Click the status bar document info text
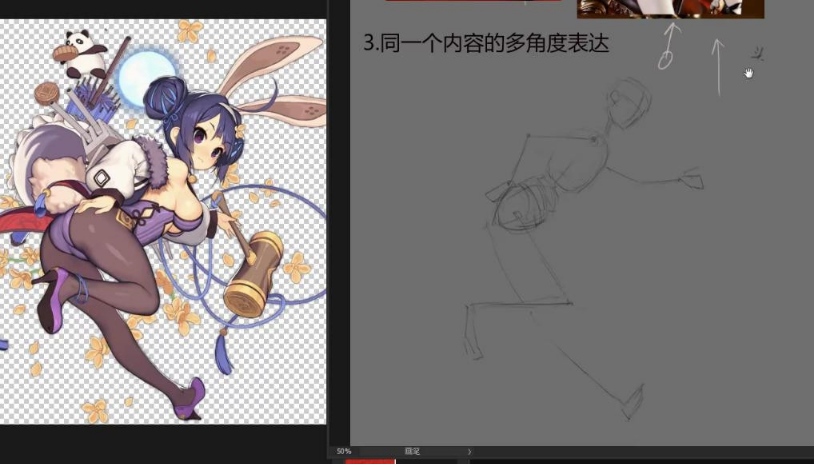Image resolution: width=814 pixels, height=464 pixels. pyautogui.click(x=412, y=452)
